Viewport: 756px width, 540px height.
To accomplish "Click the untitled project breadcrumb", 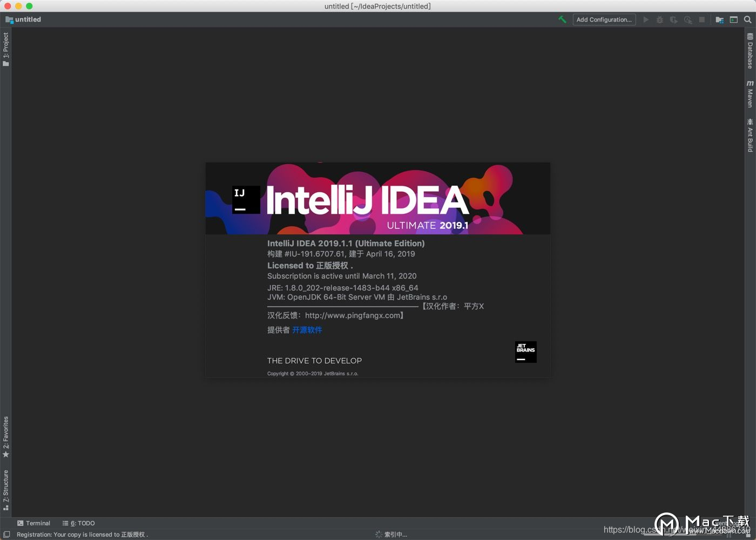I will click(23, 19).
